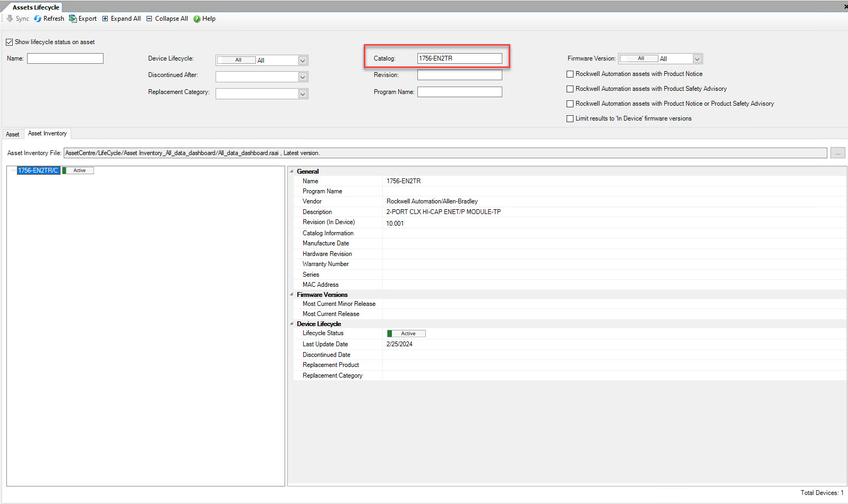The width and height of the screenshot is (848, 504).
Task: Open the Replacement Category dropdown
Action: [303, 94]
